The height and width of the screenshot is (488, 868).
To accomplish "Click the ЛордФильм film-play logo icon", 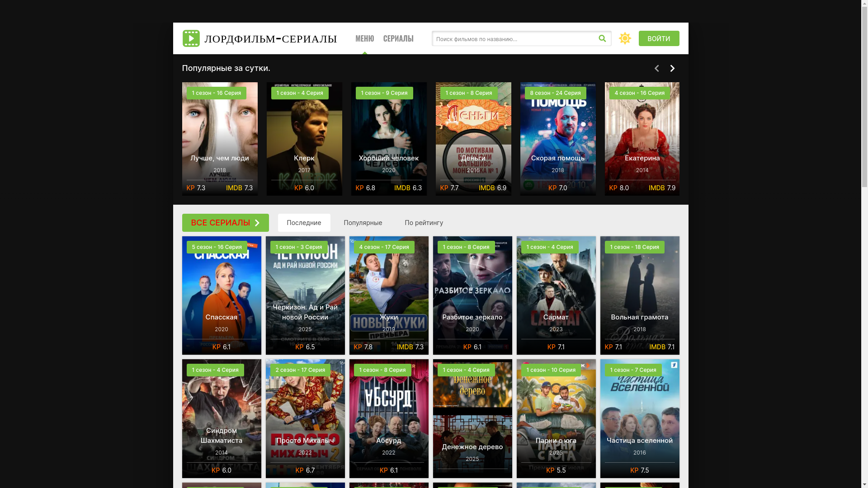I will (191, 38).
